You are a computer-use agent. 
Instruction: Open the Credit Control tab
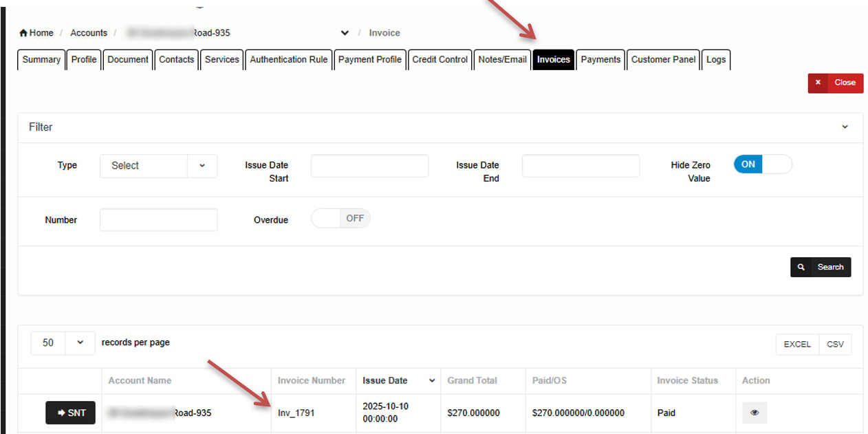(440, 60)
